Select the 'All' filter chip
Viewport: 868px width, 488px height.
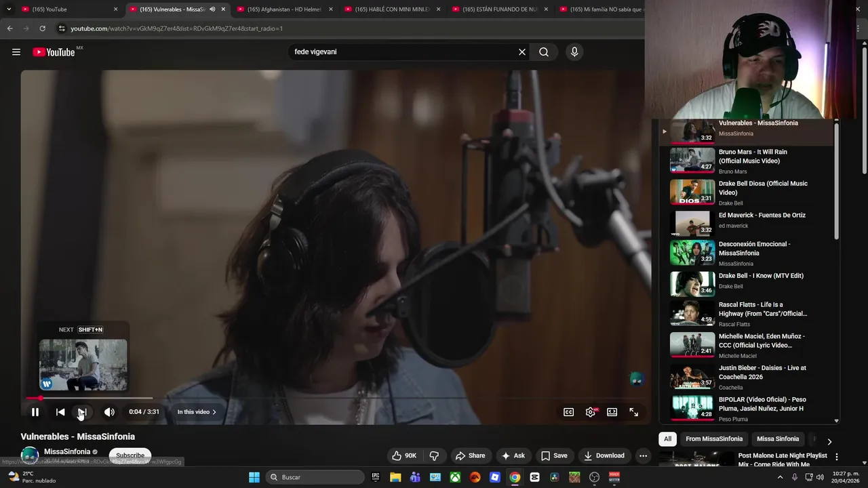tap(667, 439)
